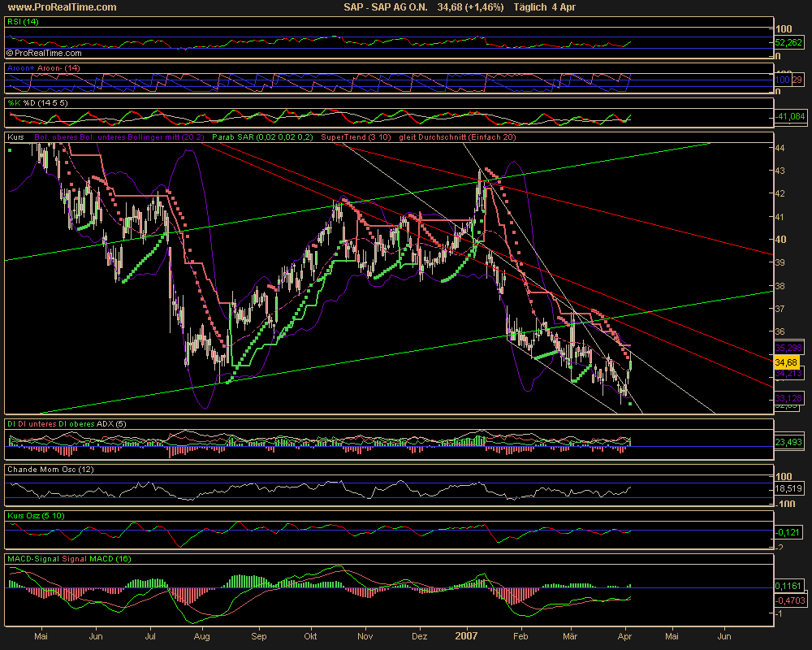Screen dimensions: 812x650
Task: Select the Aroon (14) indicator label
Action: click(44, 67)
